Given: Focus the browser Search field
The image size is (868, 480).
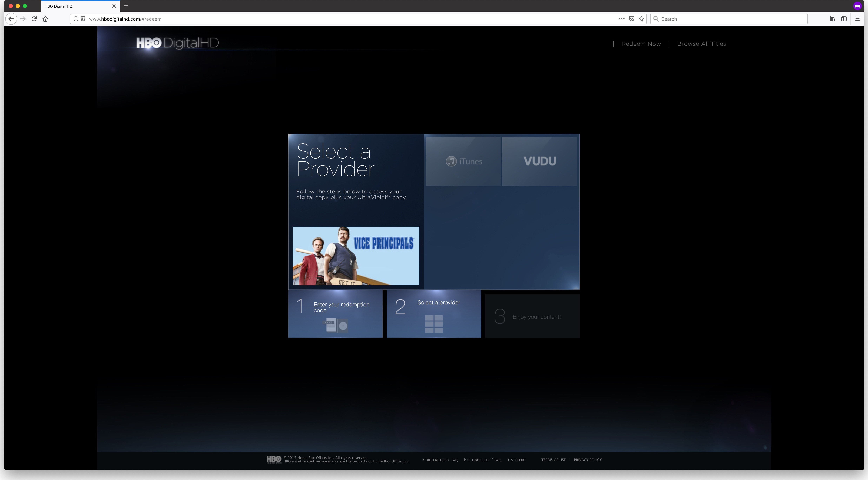Looking at the screenshot, I should point(729,19).
